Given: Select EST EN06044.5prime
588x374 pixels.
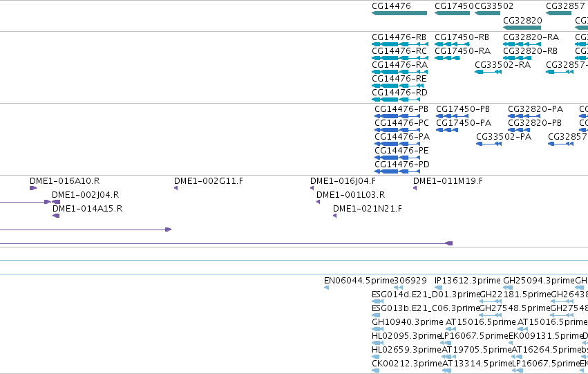Looking at the screenshot, I should click(359, 281).
